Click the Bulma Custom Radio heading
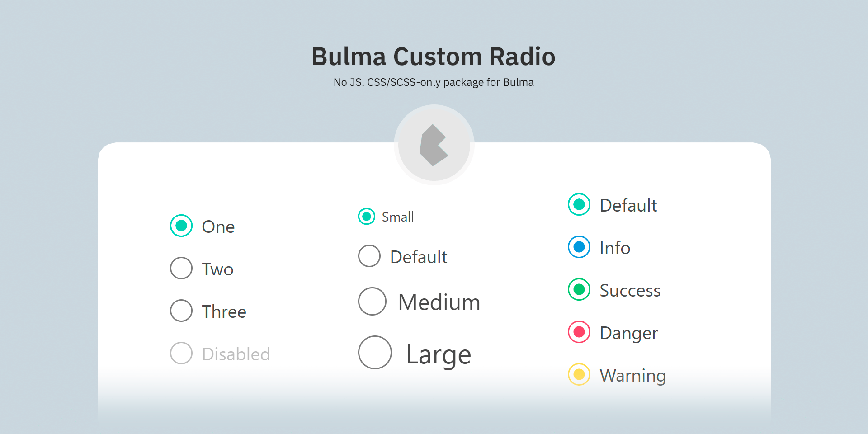 pos(434,56)
